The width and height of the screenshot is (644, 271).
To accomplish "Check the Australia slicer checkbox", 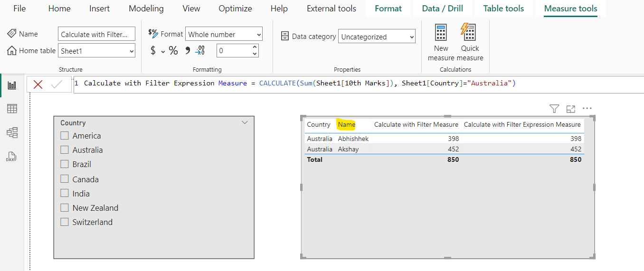I will pyautogui.click(x=65, y=150).
